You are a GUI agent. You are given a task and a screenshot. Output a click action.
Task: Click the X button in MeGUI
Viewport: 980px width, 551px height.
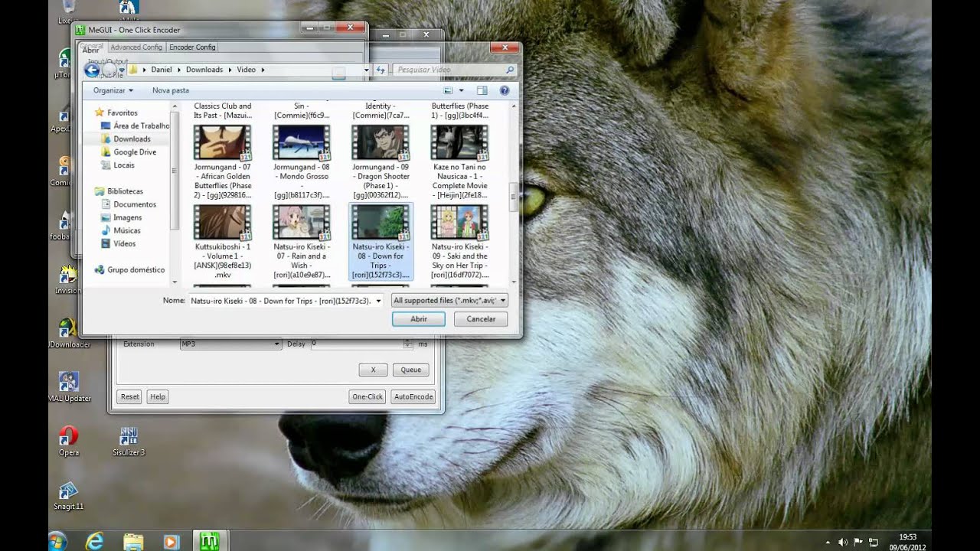tap(373, 370)
